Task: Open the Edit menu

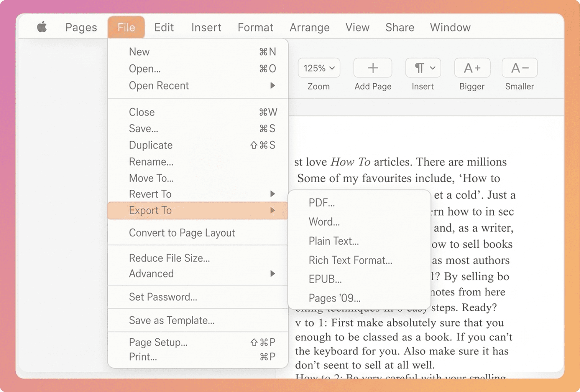Action: [164, 27]
